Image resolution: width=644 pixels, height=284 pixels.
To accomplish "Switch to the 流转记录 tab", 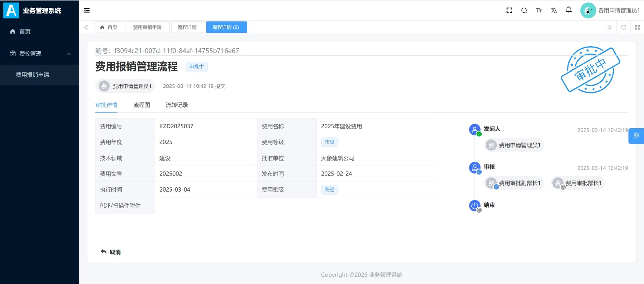I will click(177, 105).
